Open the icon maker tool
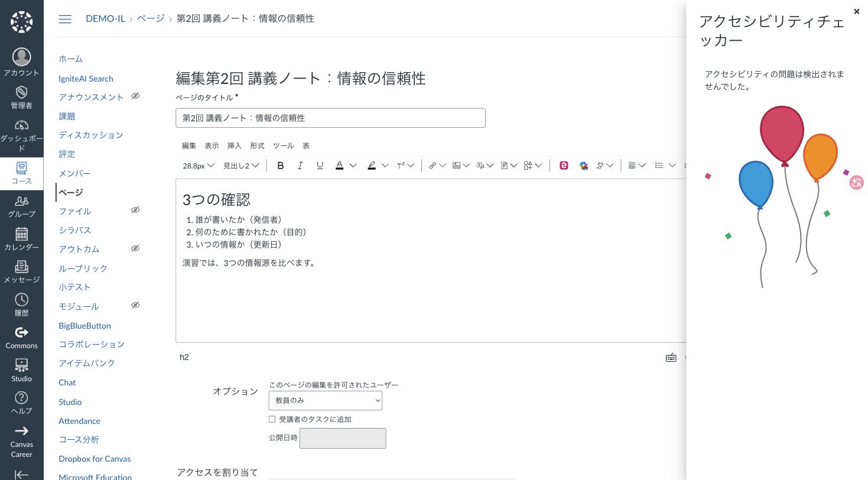Image resolution: width=868 pixels, height=480 pixels. [x=528, y=166]
